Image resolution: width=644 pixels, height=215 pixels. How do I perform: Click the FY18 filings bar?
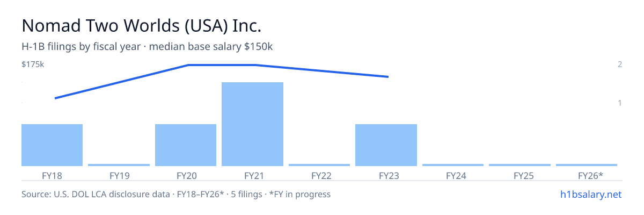click(52, 145)
